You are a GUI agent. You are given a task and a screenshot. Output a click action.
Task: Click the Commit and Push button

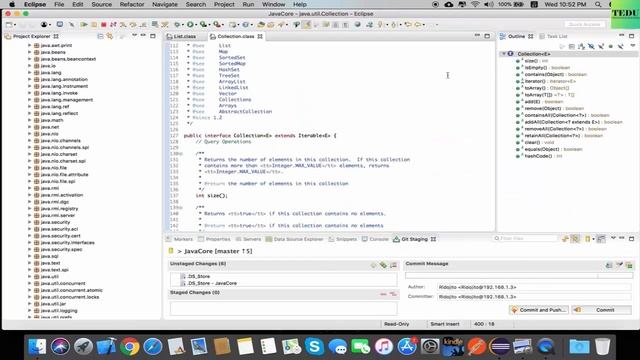539,310
